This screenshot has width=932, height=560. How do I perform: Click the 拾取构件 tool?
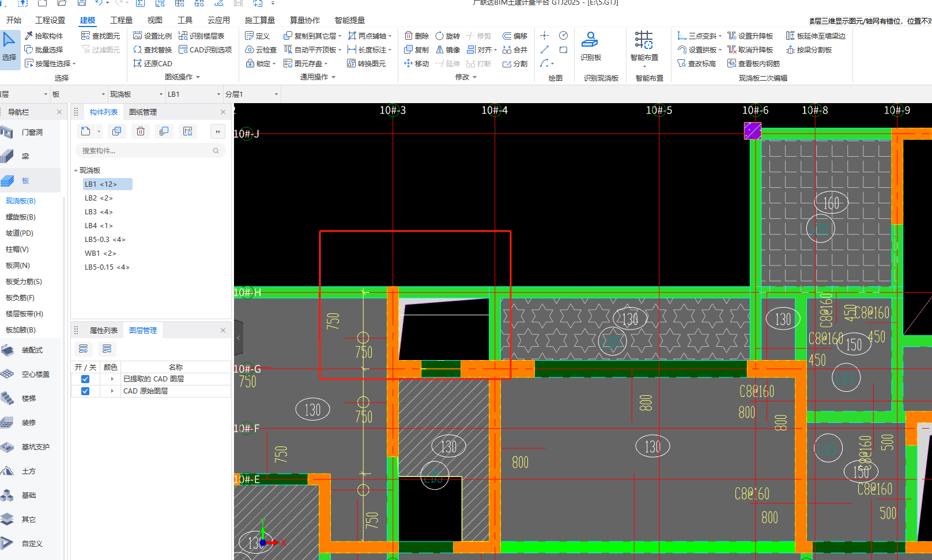point(44,36)
